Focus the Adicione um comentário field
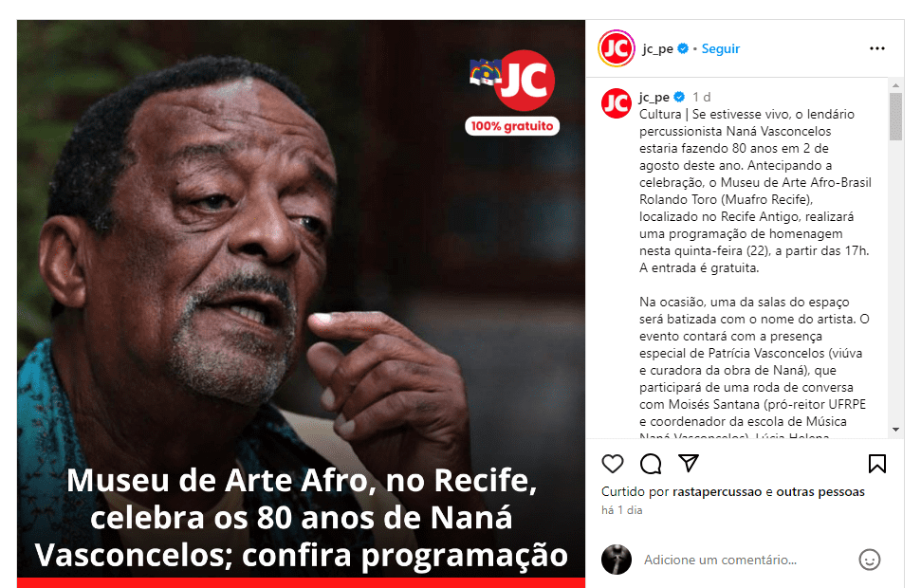Image resolution: width=921 pixels, height=588 pixels. click(746, 560)
